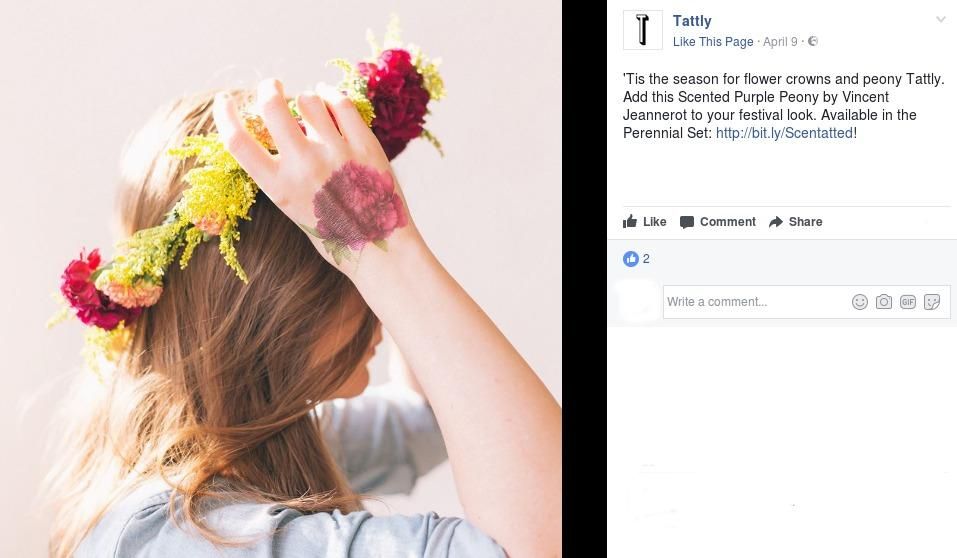This screenshot has height=558, width=957.
Task: Click the globe public privacy icon
Action: coord(813,42)
